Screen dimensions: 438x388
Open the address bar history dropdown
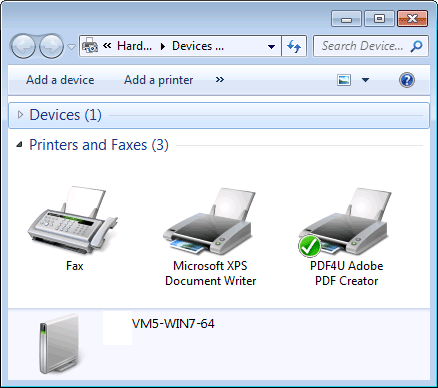coord(271,46)
